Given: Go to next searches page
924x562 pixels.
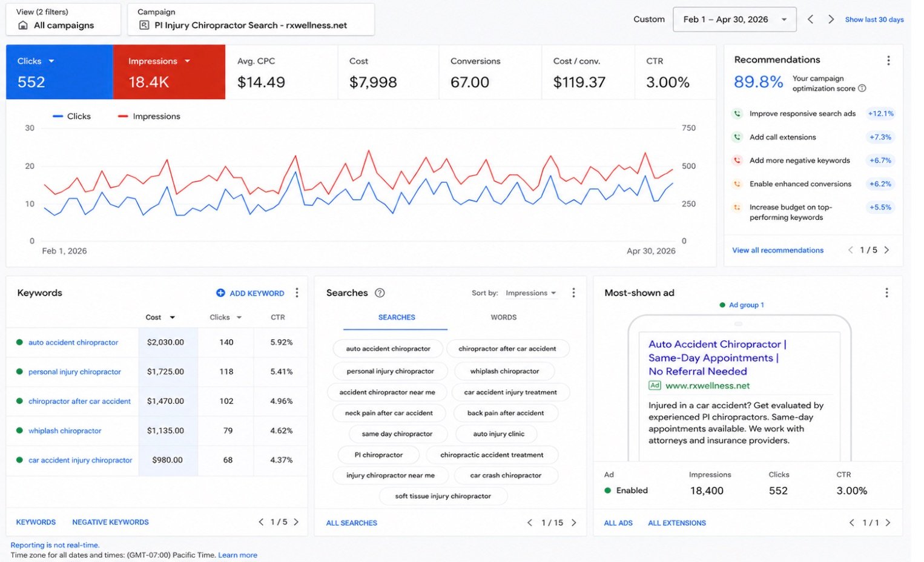Looking at the screenshot, I should 574,523.
